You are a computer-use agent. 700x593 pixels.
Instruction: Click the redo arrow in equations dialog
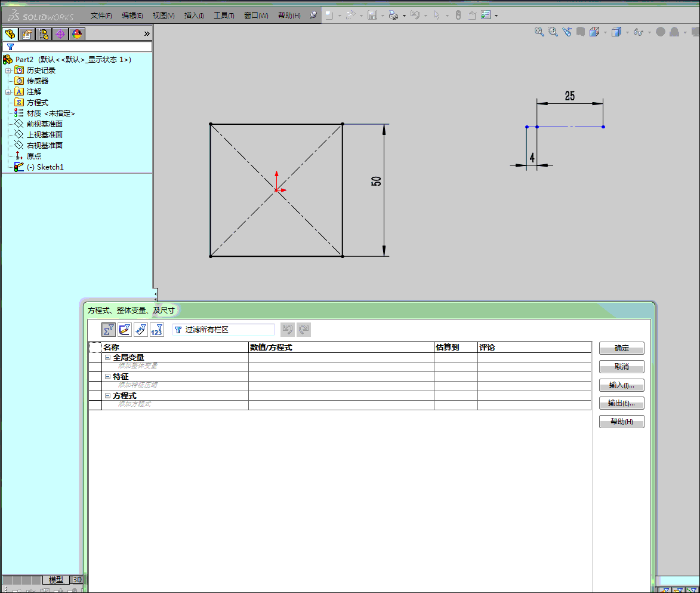coord(304,330)
